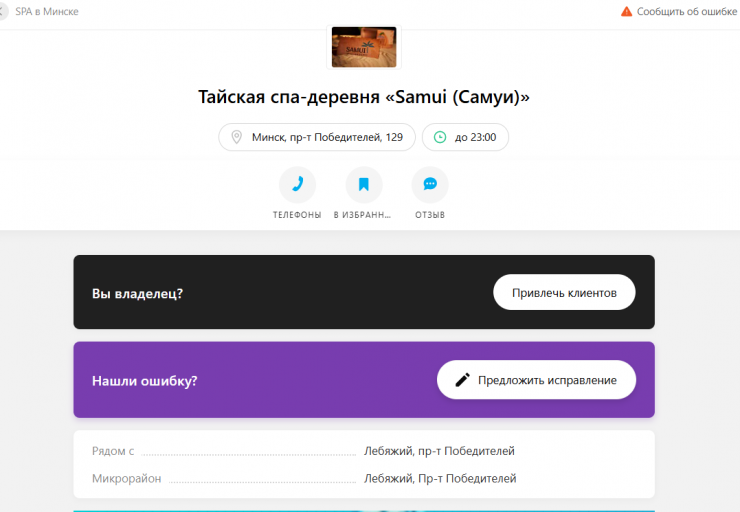Screen dimensions: 740x512
Task: Click the Рядом с label
Action: point(113,451)
